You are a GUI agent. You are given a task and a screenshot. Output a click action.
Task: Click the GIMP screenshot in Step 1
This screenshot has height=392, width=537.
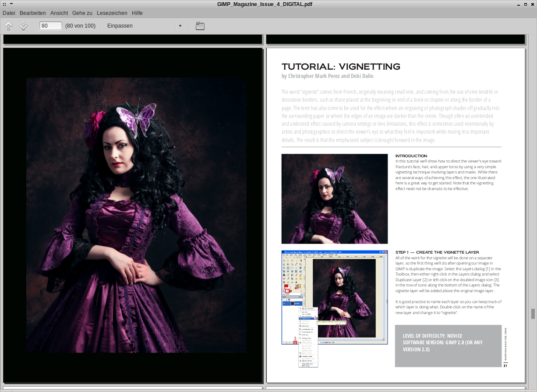(x=334, y=298)
